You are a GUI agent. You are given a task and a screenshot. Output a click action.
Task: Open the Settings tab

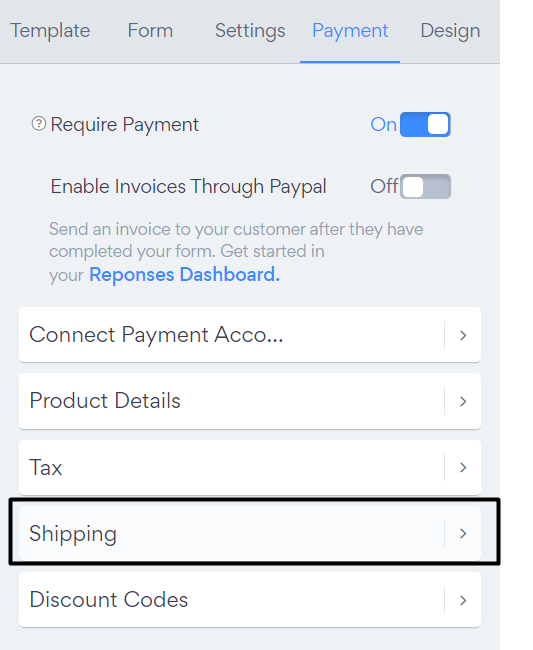250,31
